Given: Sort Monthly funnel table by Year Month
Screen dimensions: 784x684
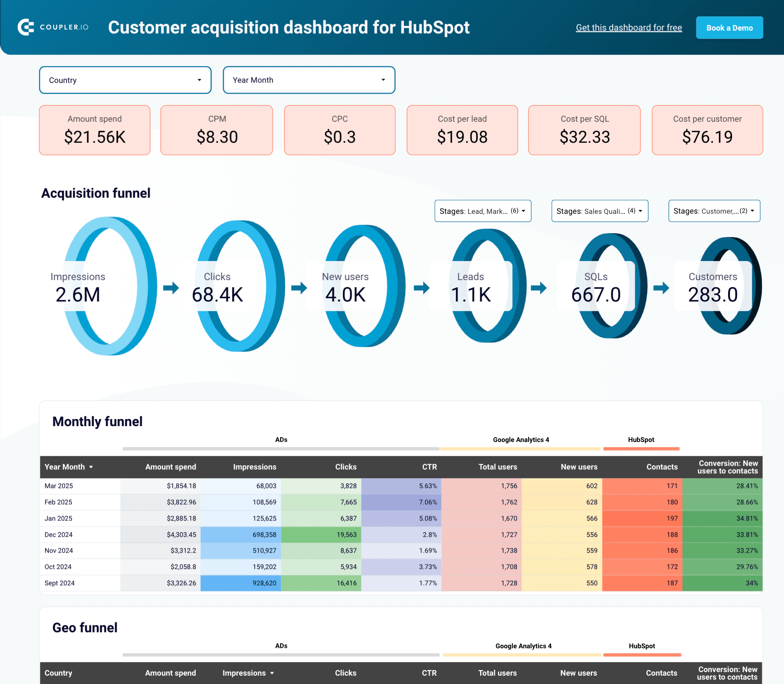Looking at the screenshot, I should coord(69,467).
